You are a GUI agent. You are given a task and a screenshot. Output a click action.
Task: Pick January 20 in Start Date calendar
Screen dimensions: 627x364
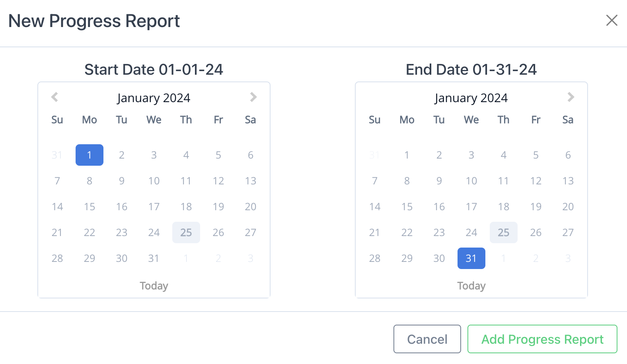(x=251, y=207)
